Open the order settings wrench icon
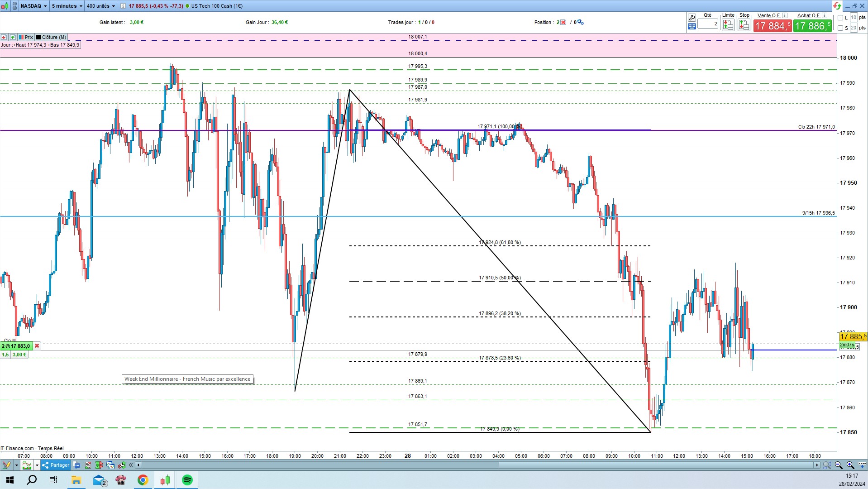This screenshot has width=868, height=489. pos(692,18)
